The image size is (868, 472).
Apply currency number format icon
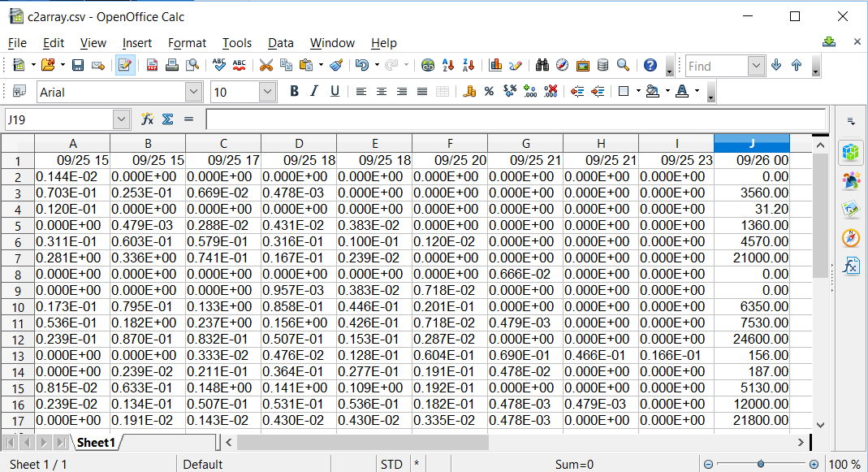[x=469, y=92]
